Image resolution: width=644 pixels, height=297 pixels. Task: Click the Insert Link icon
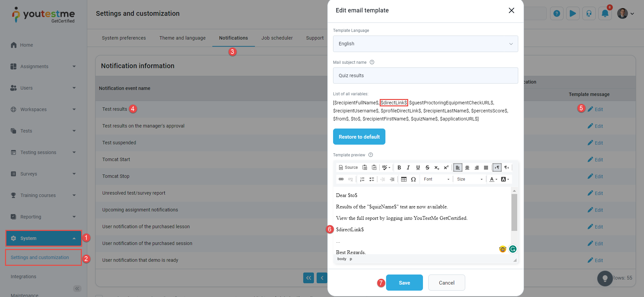tap(341, 179)
